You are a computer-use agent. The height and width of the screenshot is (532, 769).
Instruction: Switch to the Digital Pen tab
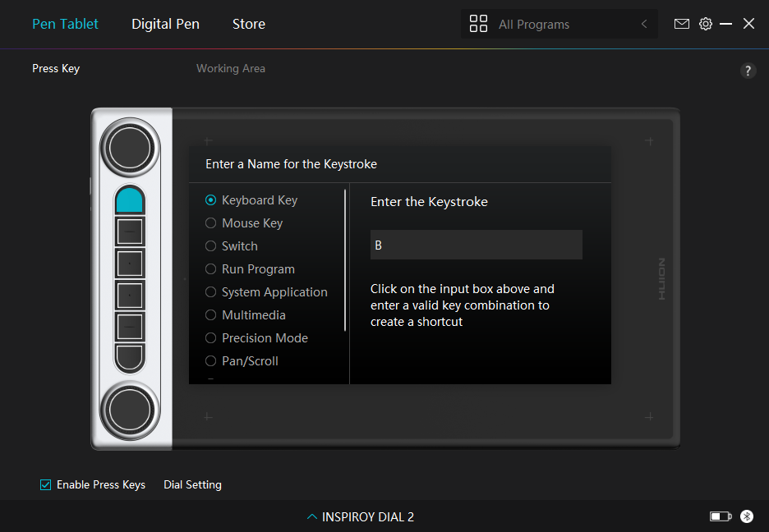(x=165, y=24)
